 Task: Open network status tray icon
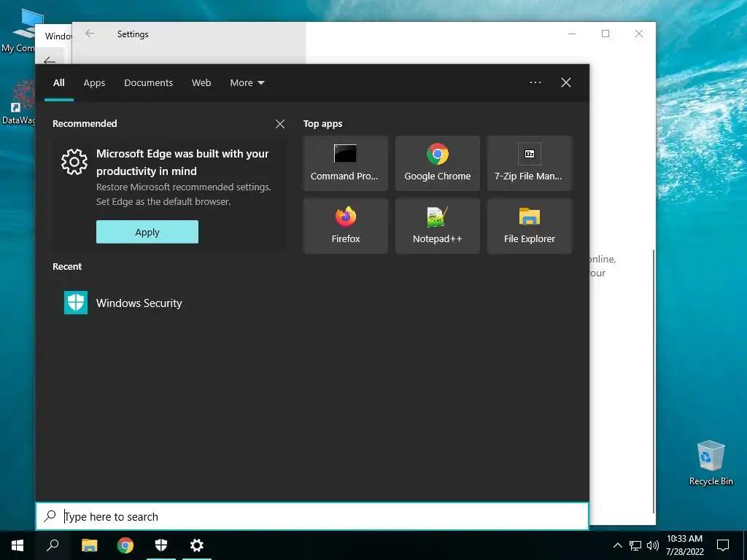(x=635, y=545)
